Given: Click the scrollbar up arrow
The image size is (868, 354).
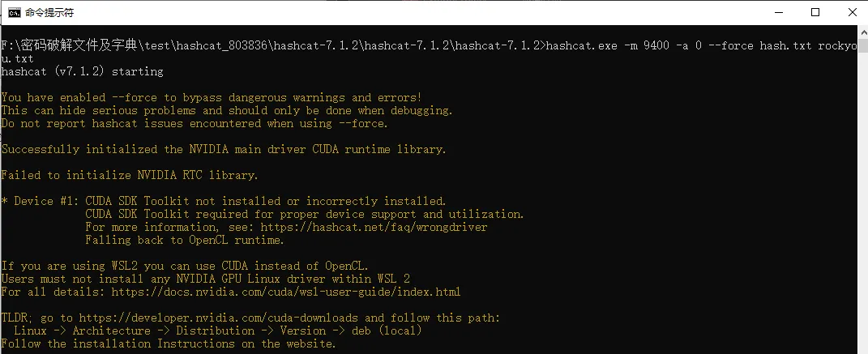Looking at the screenshot, I should (x=863, y=31).
